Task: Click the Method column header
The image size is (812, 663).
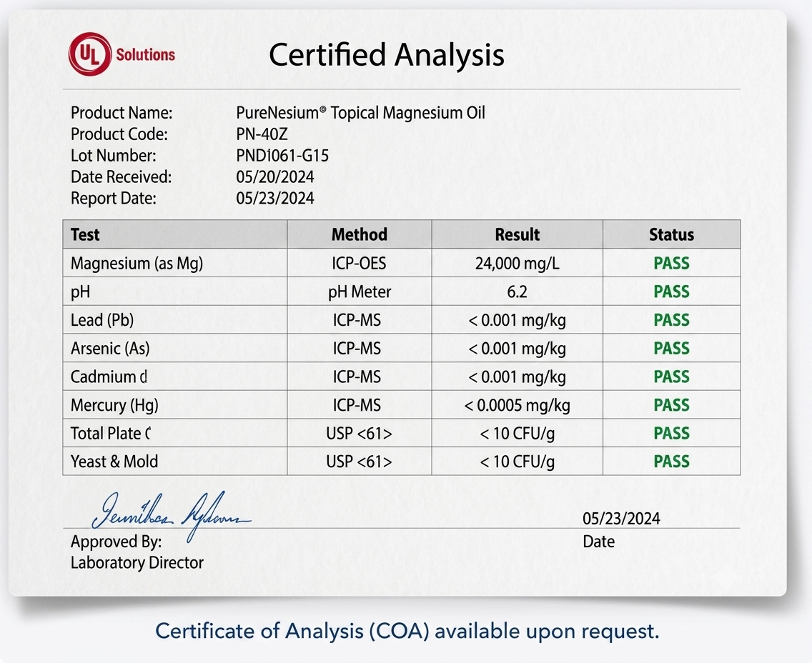Action: 360,234
